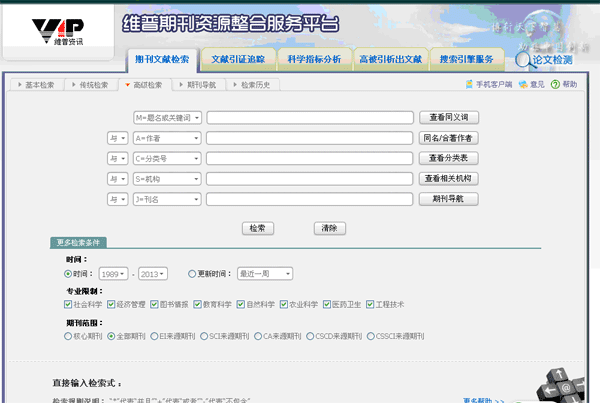Screen dimensions: 600x403
Task: Click the 刊名 search text field
Action: pos(310,199)
